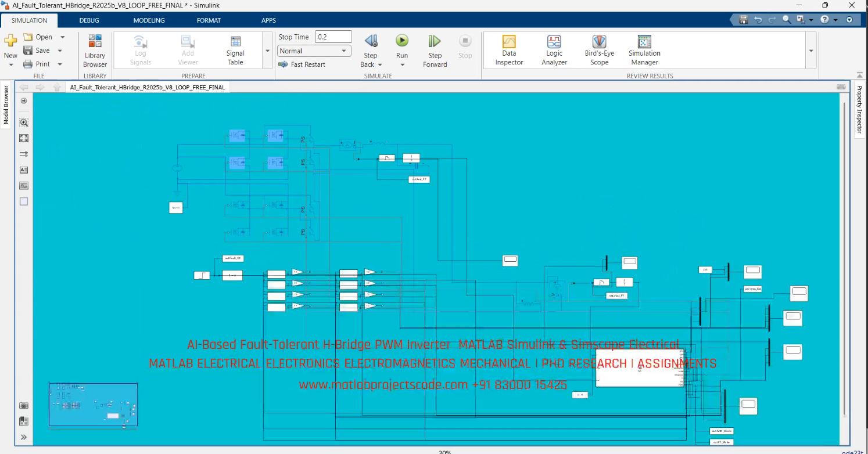Edit the Stop Time field
868x454 pixels.
[333, 37]
